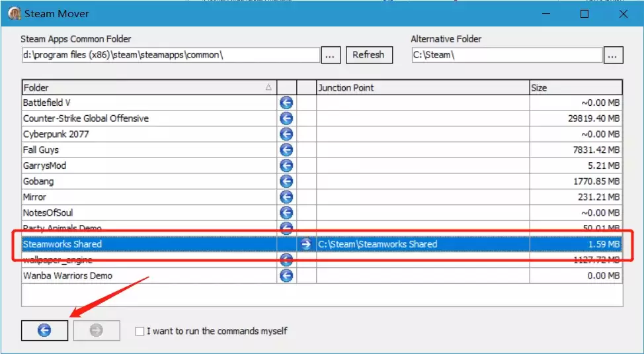Click the Steam Mover title bar app icon
Screen dimensions: 644x354
click(x=15, y=14)
